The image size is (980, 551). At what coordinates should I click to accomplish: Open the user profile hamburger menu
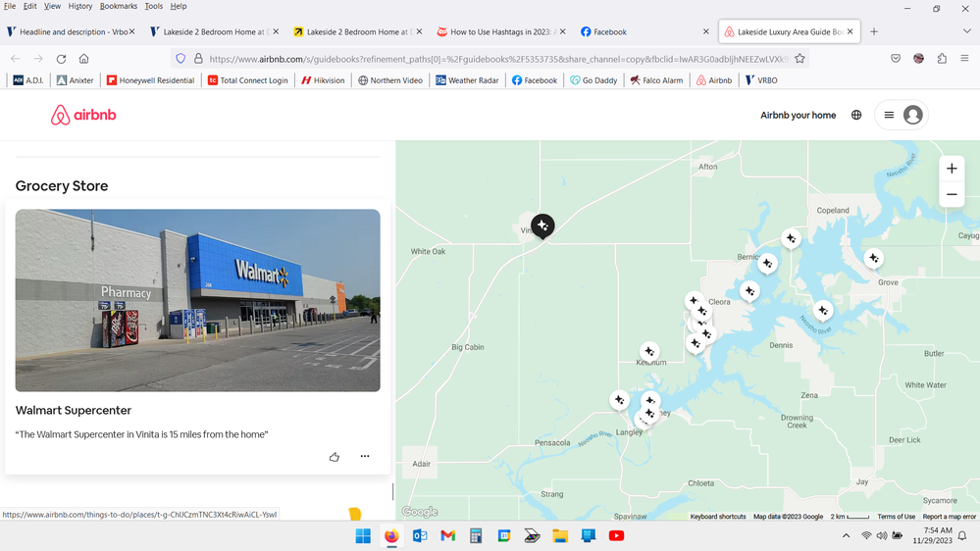(901, 116)
